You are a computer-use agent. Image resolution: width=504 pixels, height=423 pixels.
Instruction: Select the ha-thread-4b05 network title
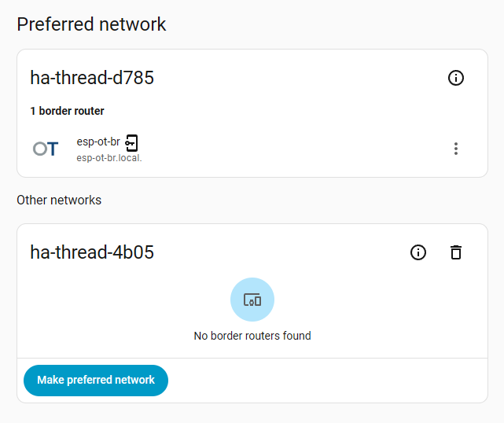tap(92, 252)
